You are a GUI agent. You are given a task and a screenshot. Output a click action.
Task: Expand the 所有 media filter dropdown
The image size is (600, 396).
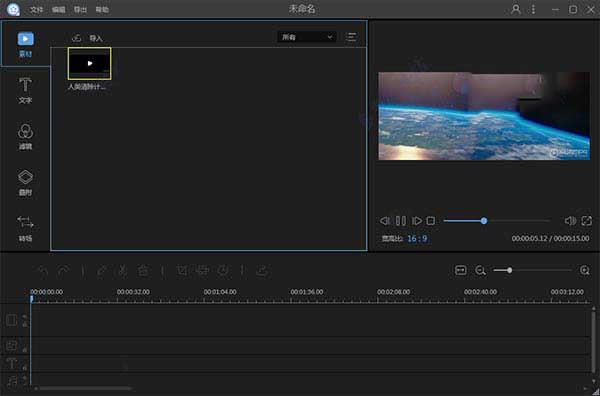click(x=307, y=37)
